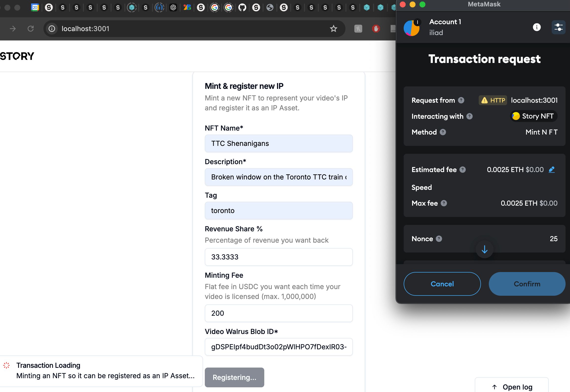The height and width of the screenshot is (392, 570).
Task: Open MetaMask account info icon
Action: point(537,27)
